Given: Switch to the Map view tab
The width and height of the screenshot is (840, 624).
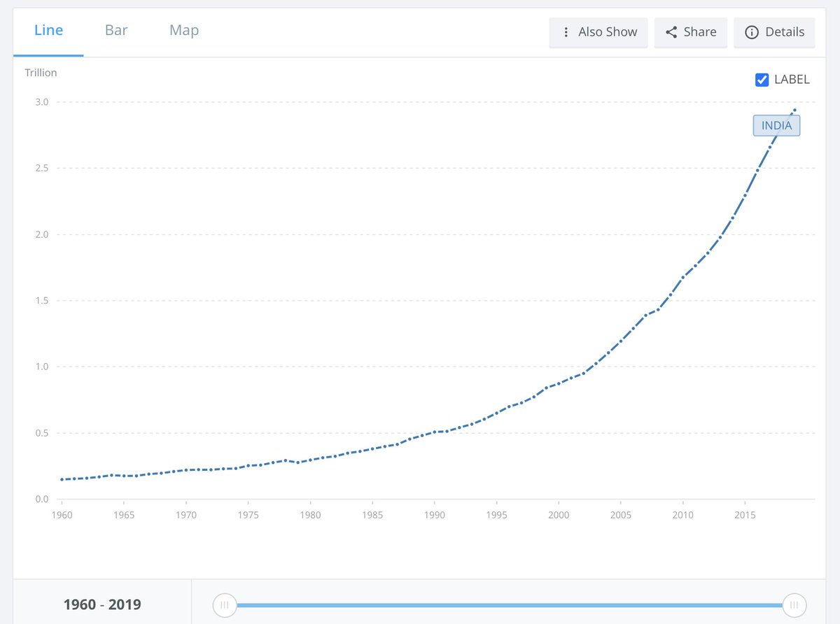Looking at the screenshot, I should click(183, 30).
